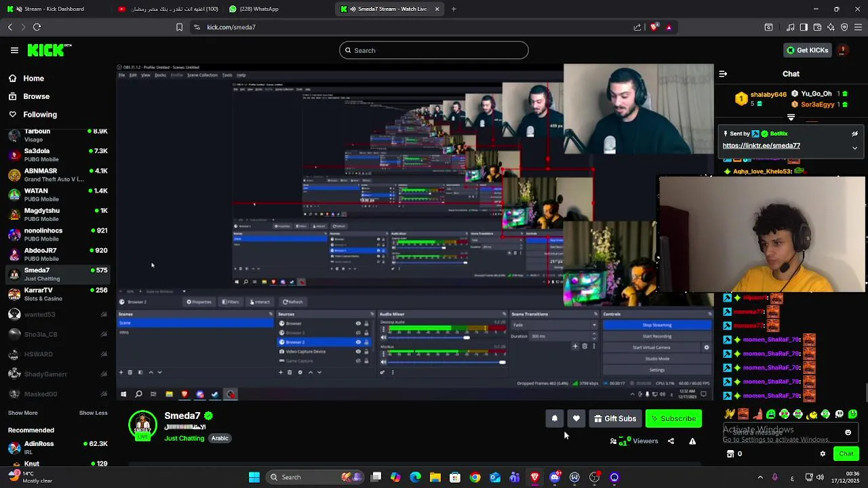Mute Desktop Audio in OBS mixer

click(x=383, y=337)
